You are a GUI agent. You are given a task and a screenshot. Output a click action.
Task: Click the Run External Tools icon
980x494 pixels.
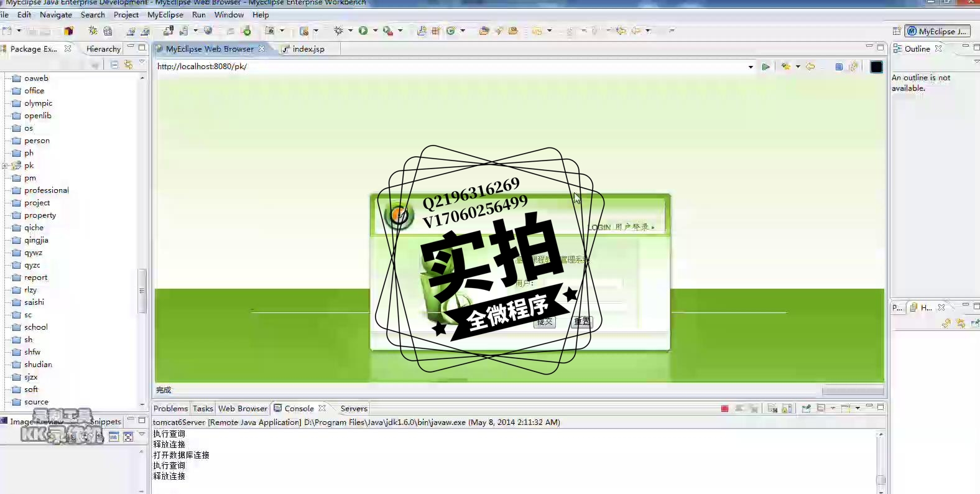pos(387,30)
